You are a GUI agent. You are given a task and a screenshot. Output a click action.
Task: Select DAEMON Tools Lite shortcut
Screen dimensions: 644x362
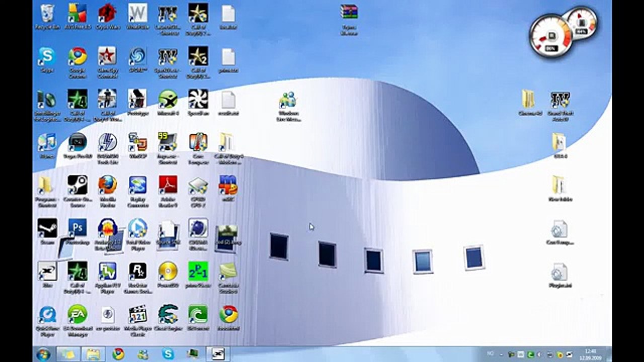pos(107,149)
